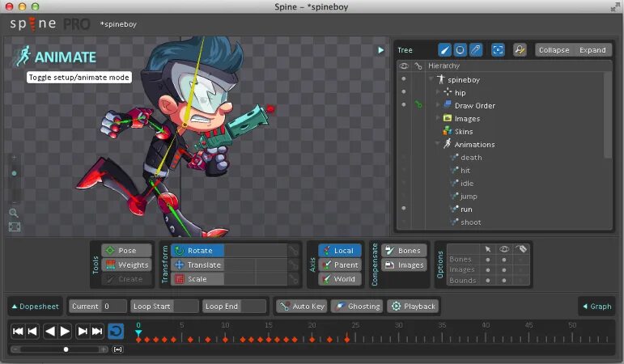Viewport: 624px width, 364px height.
Task: Click the center-on-selection icon in Tree toolbar
Action: pos(498,50)
